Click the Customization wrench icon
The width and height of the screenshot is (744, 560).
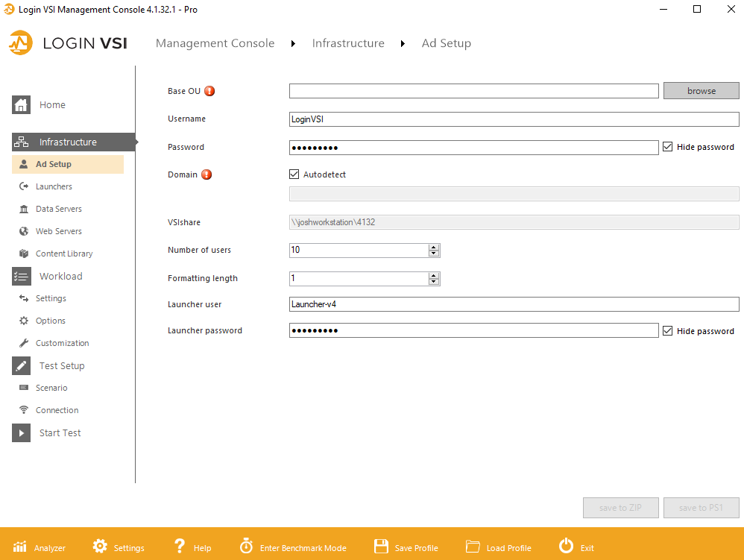pyautogui.click(x=23, y=343)
